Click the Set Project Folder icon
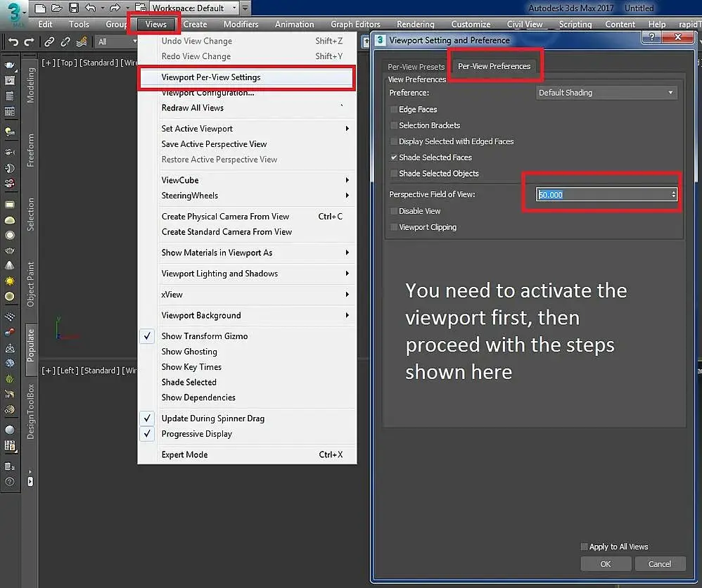Screen dimensions: 702x588 [x=141, y=8]
